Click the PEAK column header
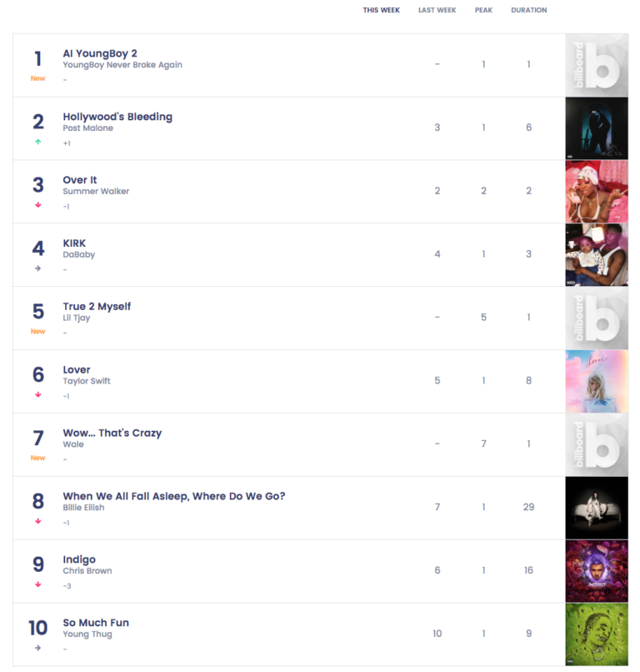The height and width of the screenshot is (672, 640). click(483, 10)
